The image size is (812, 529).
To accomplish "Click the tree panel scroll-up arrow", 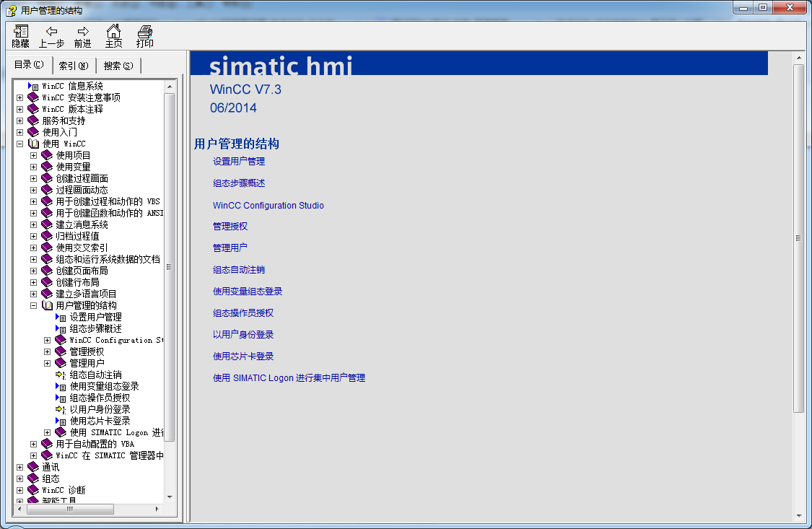I will click(170, 87).
